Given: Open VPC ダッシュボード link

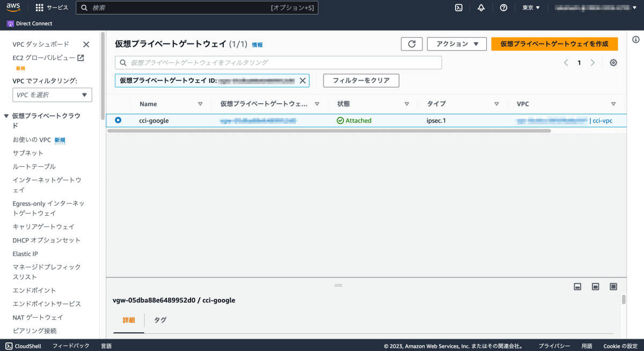Looking at the screenshot, I should (41, 45).
